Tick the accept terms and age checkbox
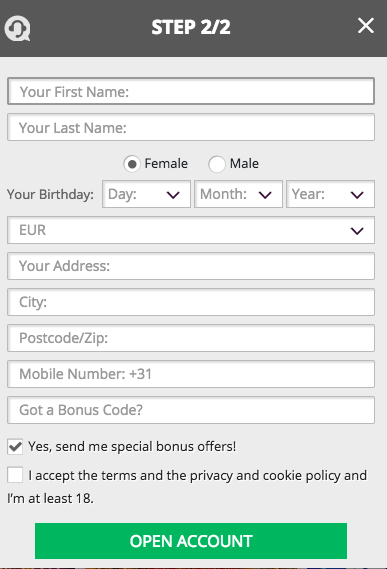This screenshot has height=569, width=387. click(x=15, y=475)
